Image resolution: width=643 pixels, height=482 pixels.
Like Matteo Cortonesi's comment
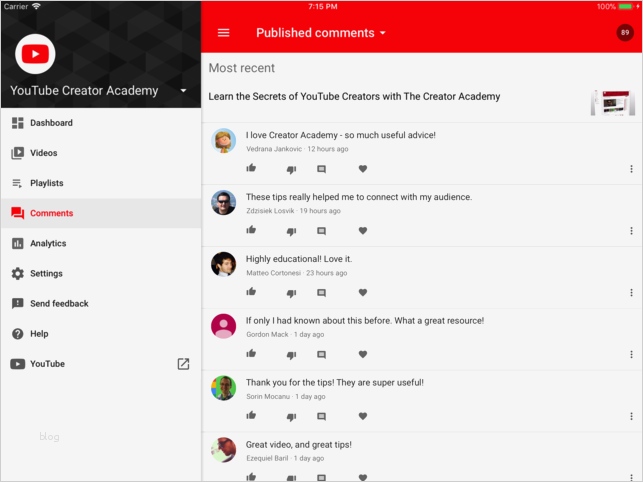coord(251,292)
